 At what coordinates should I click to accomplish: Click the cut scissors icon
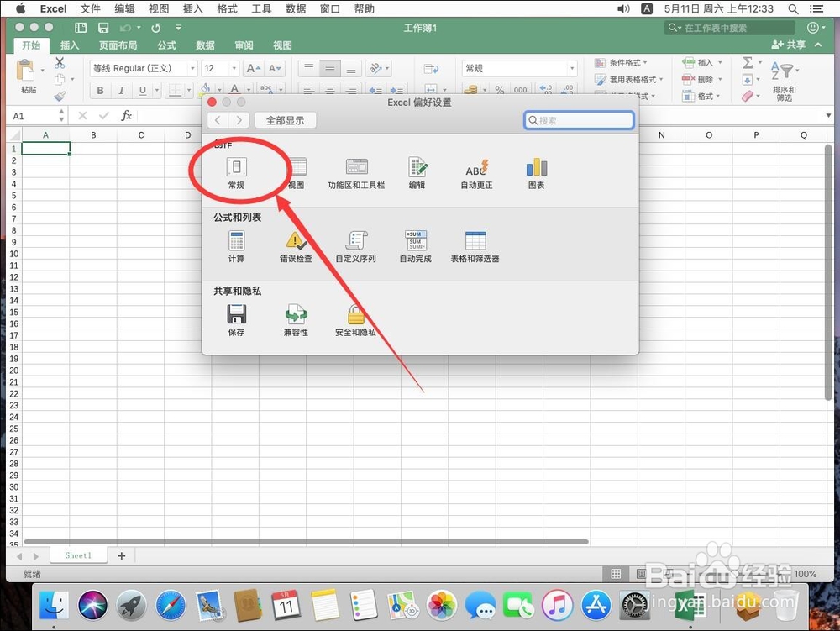point(60,63)
